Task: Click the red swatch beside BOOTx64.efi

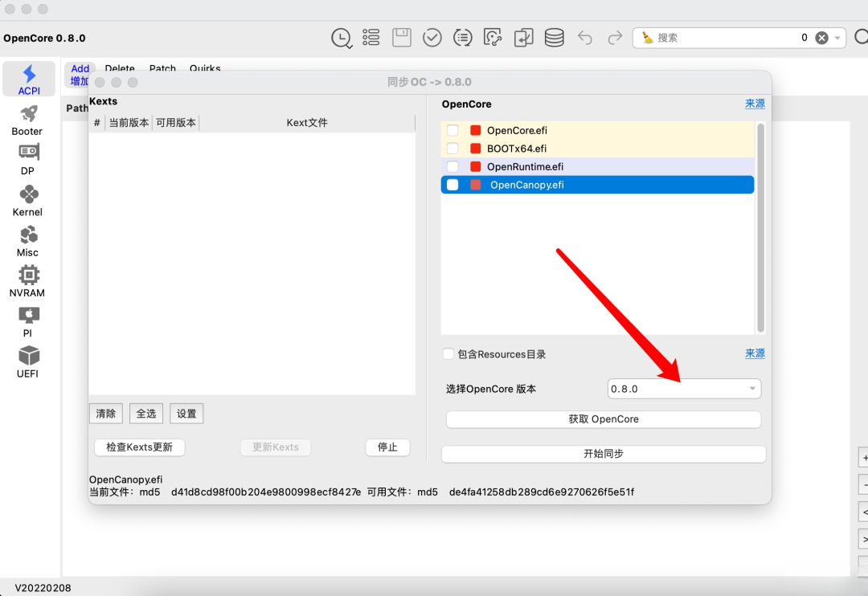Action: pos(476,149)
